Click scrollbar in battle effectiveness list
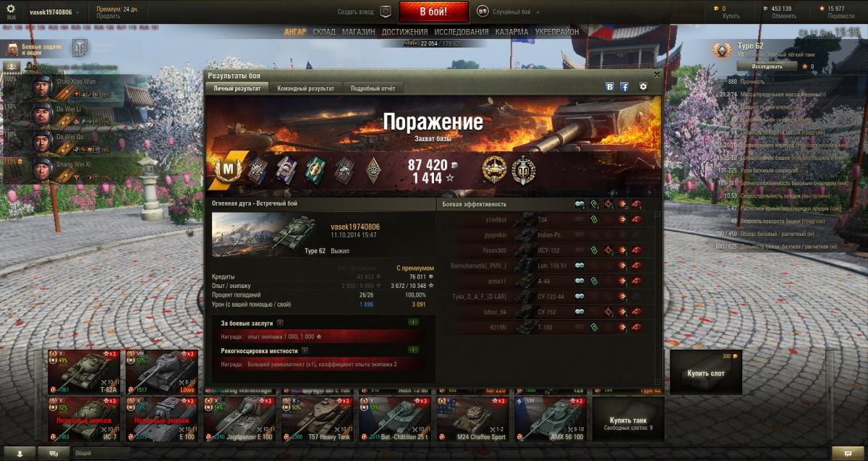Viewport: 868px width, 461px height. pyautogui.click(x=658, y=297)
